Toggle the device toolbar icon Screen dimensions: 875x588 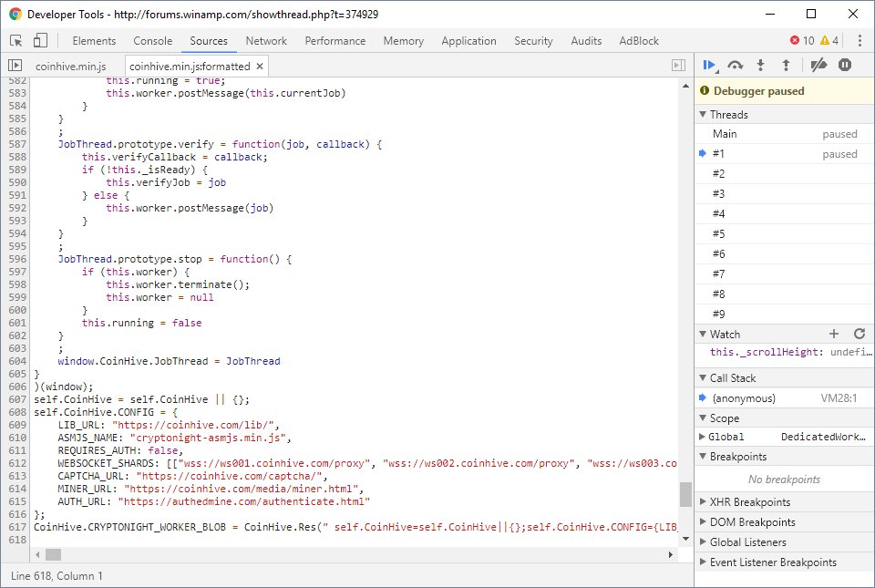coord(40,40)
